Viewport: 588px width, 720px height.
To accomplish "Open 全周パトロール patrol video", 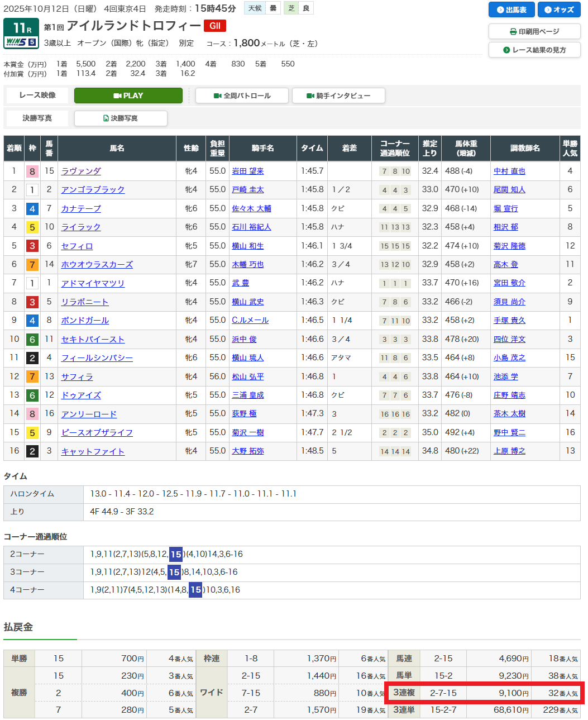I will click(242, 96).
